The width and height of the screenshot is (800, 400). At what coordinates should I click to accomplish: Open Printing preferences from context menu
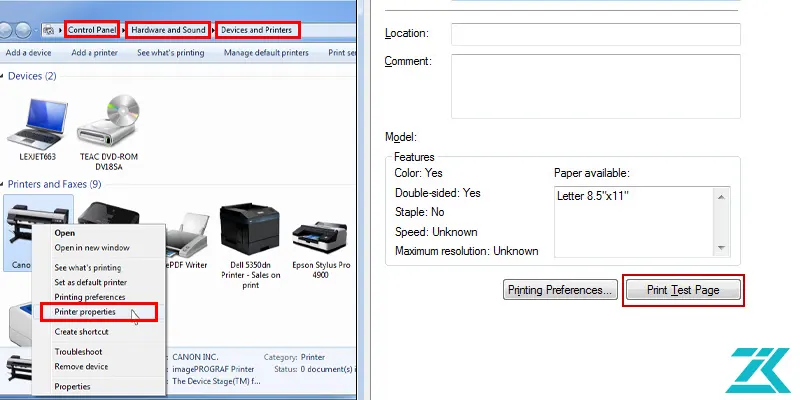click(x=90, y=297)
